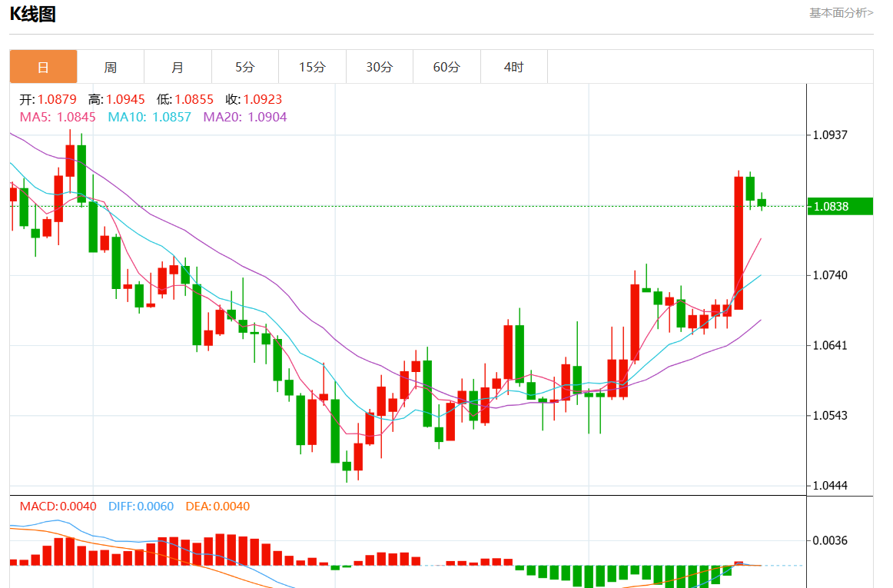Click the K线图 heading
The width and height of the screenshot is (893, 588).
tap(32, 14)
